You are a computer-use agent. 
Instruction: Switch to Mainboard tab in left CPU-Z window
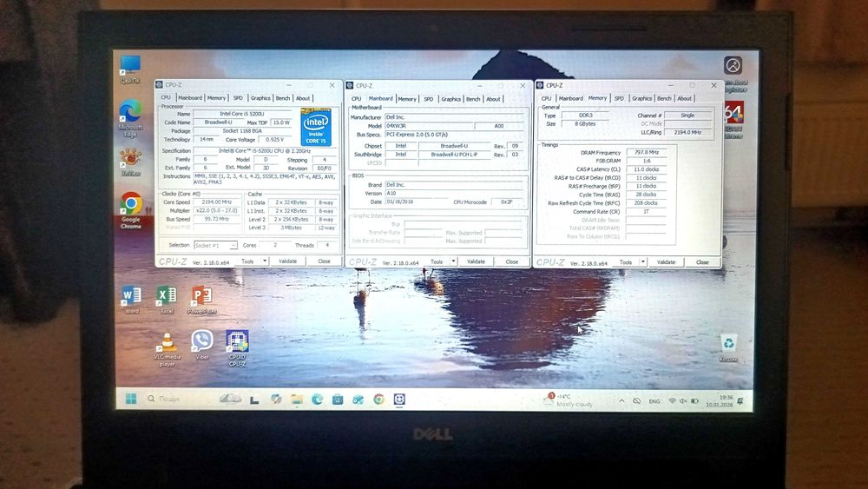click(190, 98)
